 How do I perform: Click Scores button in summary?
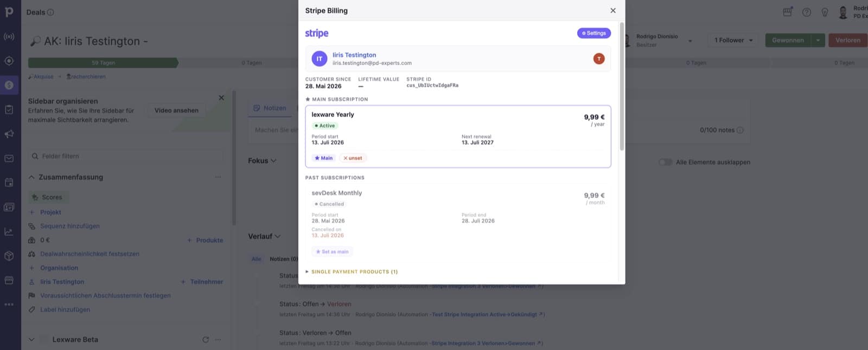tap(48, 197)
